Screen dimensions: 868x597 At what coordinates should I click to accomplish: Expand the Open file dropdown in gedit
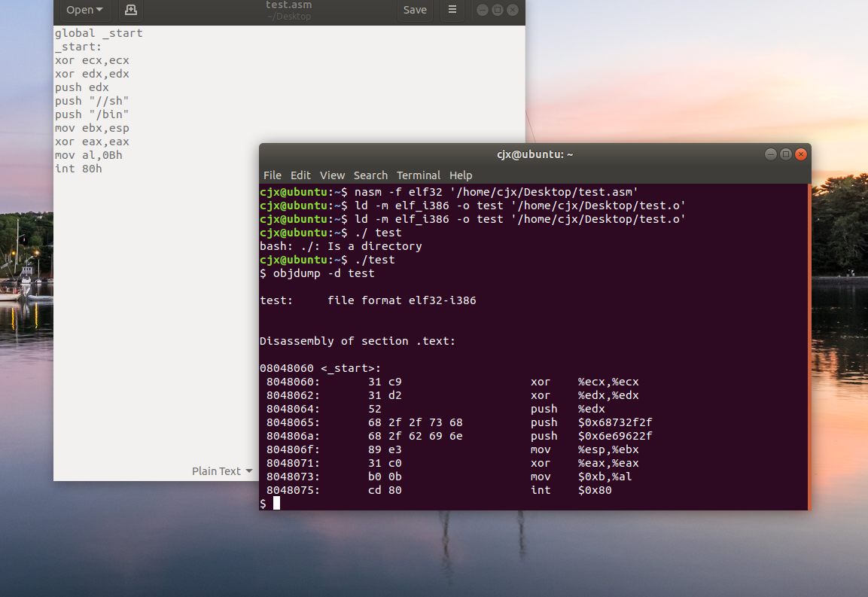pos(84,10)
